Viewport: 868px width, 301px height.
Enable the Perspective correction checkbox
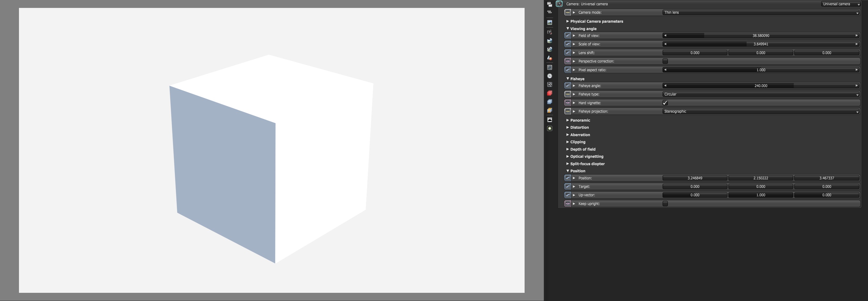pos(665,61)
